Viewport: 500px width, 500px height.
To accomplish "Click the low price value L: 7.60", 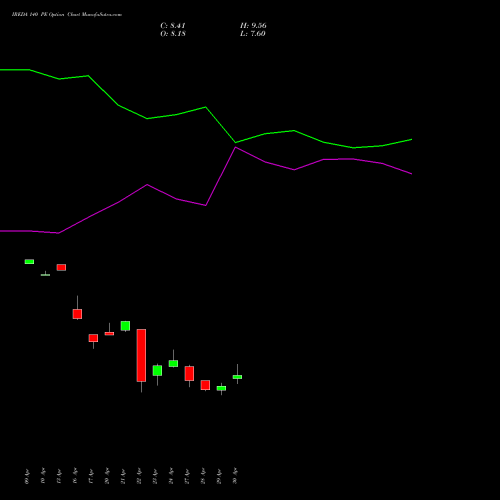I will [253, 34].
